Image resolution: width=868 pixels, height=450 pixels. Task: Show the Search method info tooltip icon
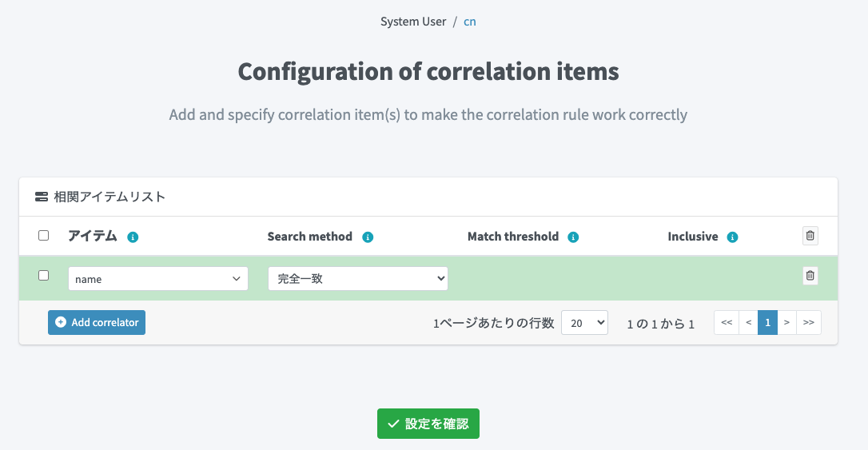[368, 237]
